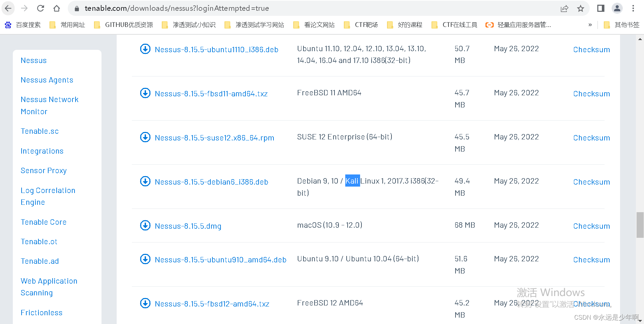This screenshot has width=644, height=324.
Task: Open Checksum for the suse12 rpm row
Action: [x=591, y=138]
